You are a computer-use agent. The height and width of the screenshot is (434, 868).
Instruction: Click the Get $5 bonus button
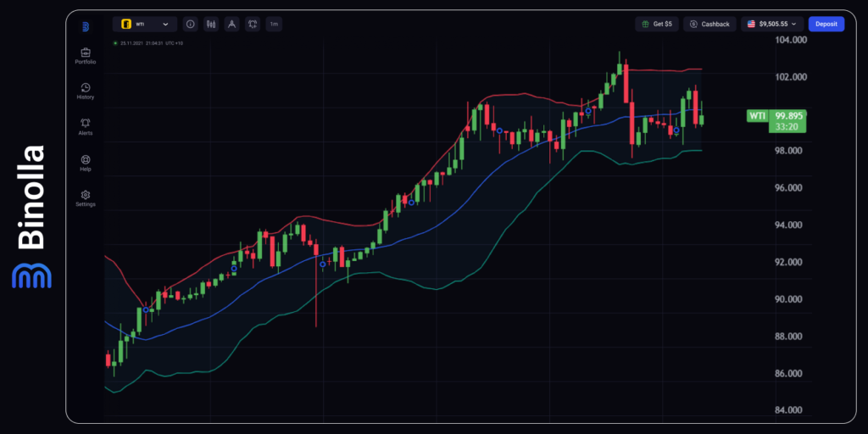[x=657, y=24]
